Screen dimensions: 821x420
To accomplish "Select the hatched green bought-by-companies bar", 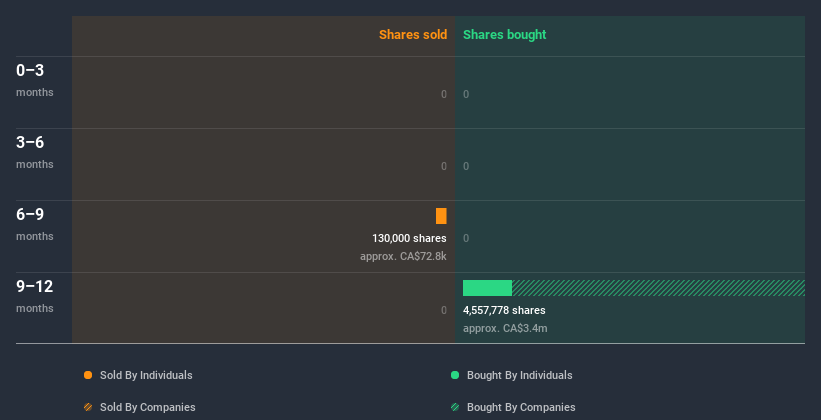I will pos(658,288).
